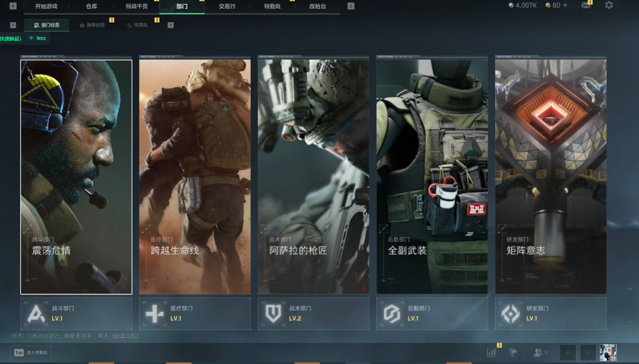
Task: Click the E key hint icon
Action: [x=351, y=6]
